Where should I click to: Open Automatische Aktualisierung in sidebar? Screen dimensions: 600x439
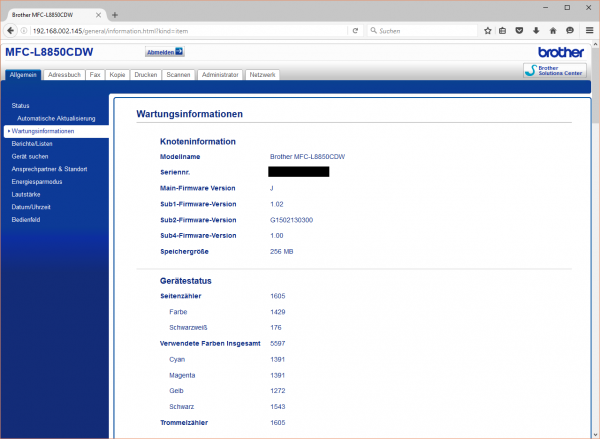point(55,118)
